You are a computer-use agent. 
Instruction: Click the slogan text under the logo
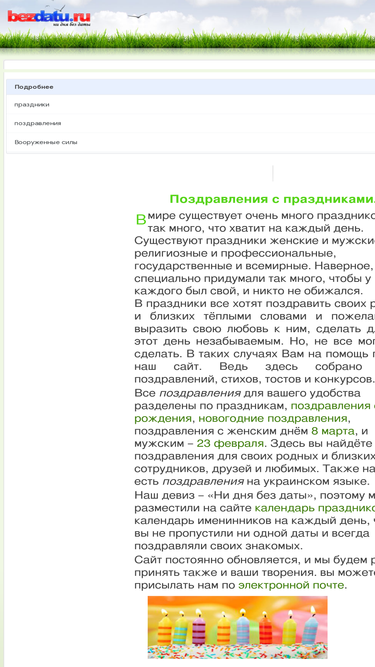(71, 24)
